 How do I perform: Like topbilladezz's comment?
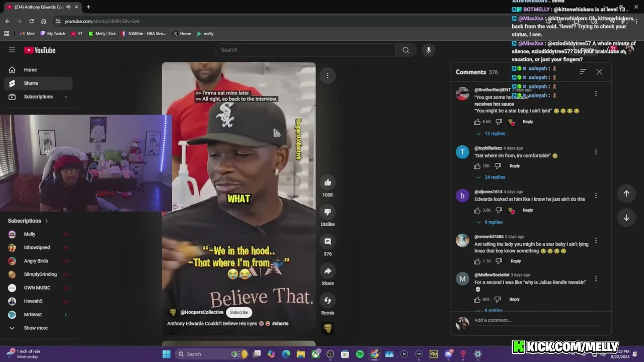pyautogui.click(x=477, y=166)
